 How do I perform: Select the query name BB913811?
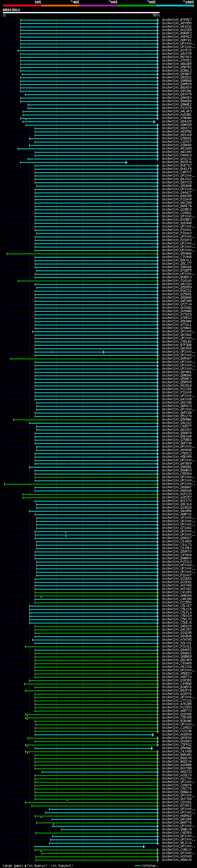tap(11, 10)
